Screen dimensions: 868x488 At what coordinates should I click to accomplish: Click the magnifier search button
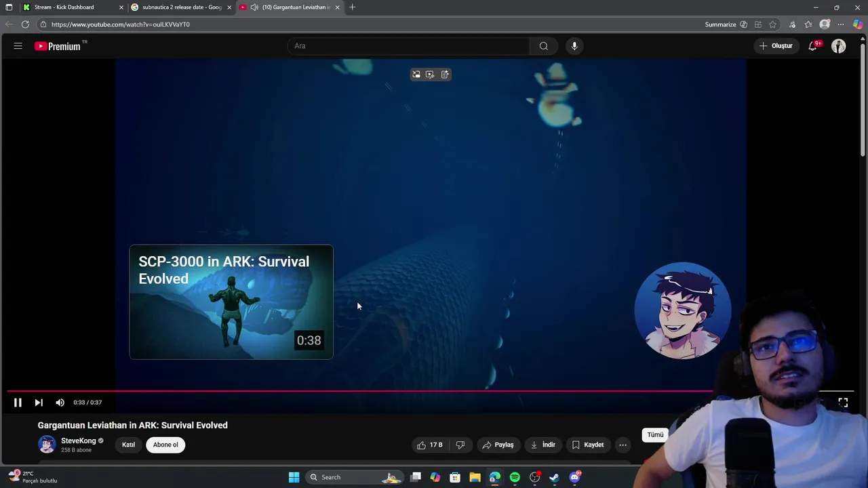pos(543,46)
